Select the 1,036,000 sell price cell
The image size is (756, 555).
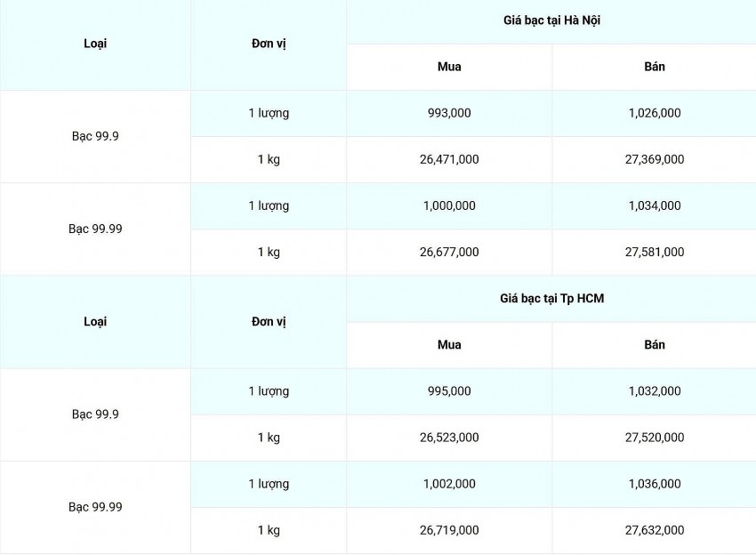click(x=654, y=484)
